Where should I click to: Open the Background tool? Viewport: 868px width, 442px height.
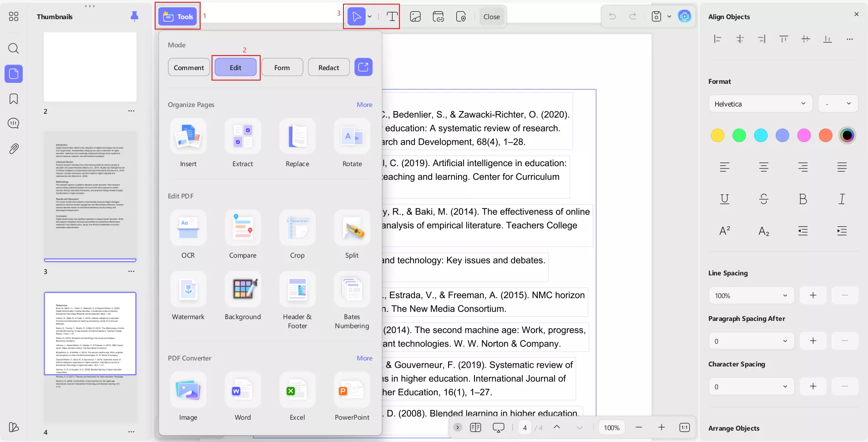243,289
